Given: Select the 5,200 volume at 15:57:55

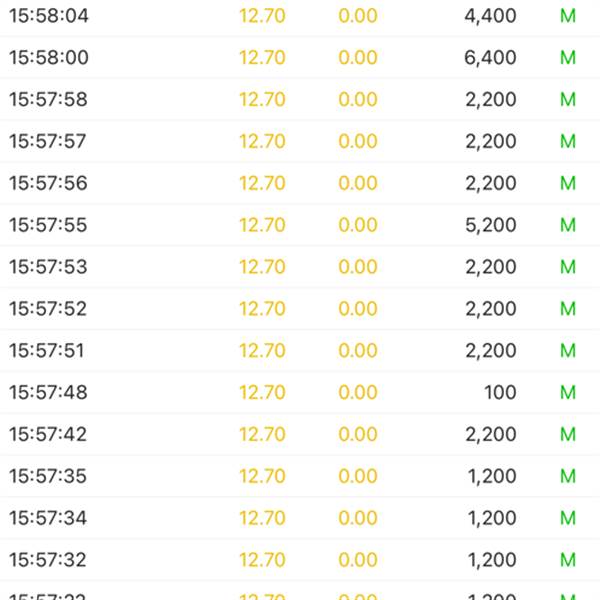Looking at the screenshot, I should coord(491,225).
